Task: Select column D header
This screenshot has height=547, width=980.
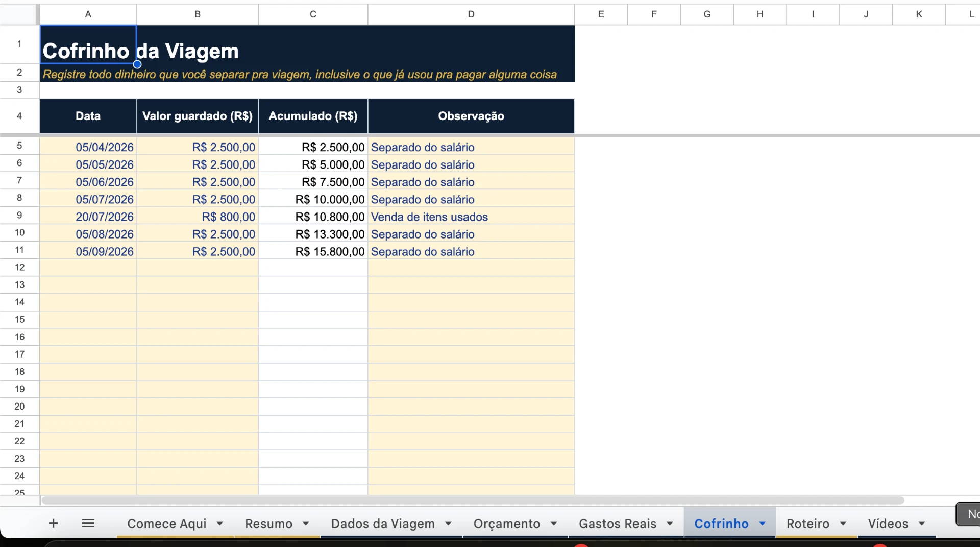Action: click(x=471, y=14)
